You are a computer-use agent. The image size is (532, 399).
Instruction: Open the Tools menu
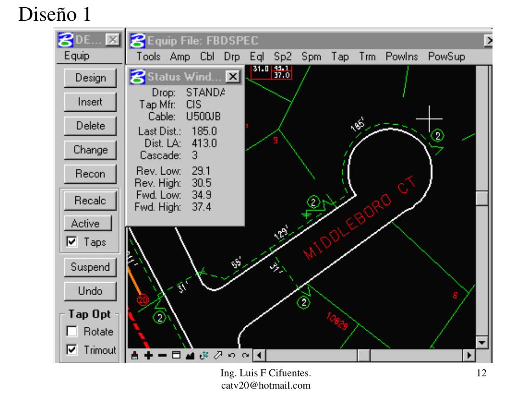148,56
